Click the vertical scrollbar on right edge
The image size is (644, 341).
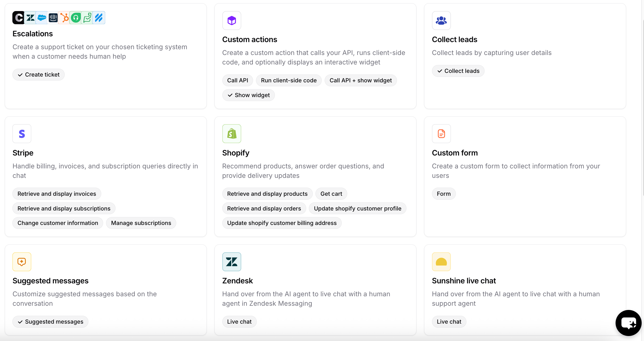click(643, 108)
